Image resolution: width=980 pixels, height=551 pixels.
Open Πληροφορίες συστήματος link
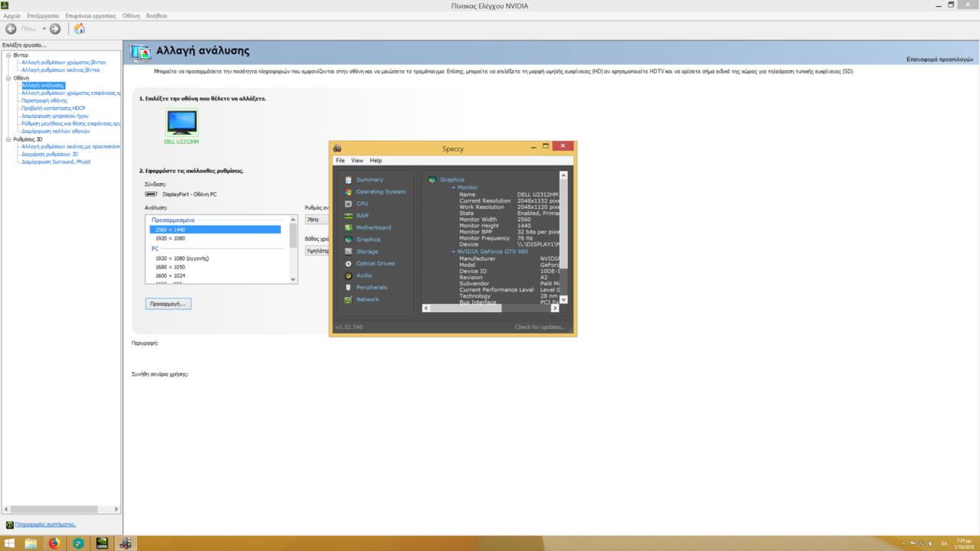(45, 525)
